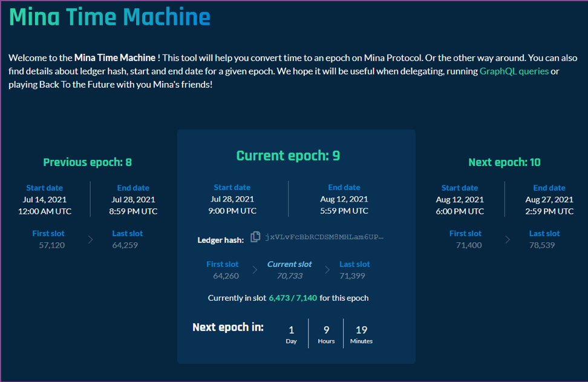The width and height of the screenshot is (588, 382).
Task: Click current epoch start time 9:00 PM UTC
Action: (x=232, y=211)
